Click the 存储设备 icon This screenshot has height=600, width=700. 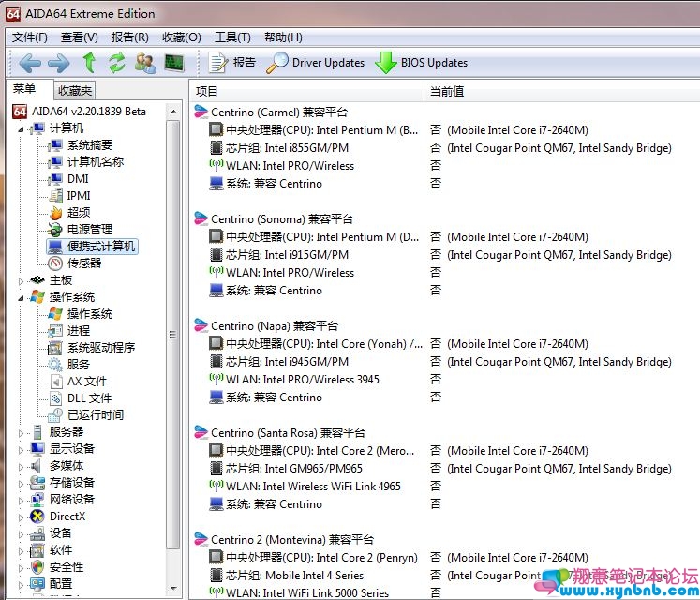pyautogui.click(x=37, y=483)
